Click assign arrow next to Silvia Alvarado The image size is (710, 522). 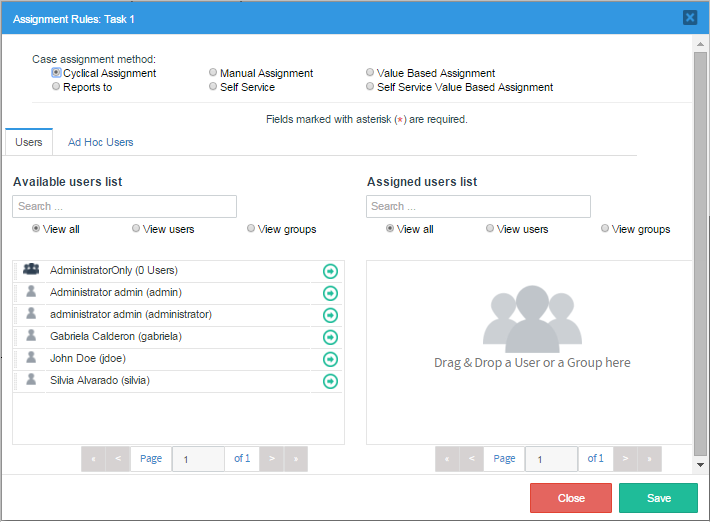(x=330, y=381)
